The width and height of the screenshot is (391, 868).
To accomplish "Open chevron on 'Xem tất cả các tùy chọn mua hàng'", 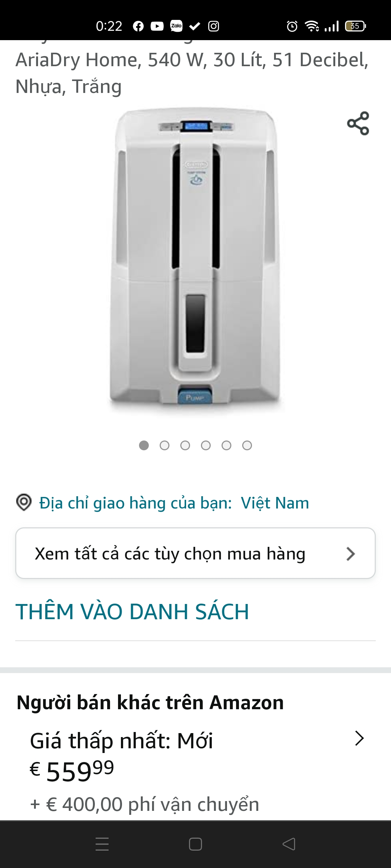I will [x=350, y=554].
